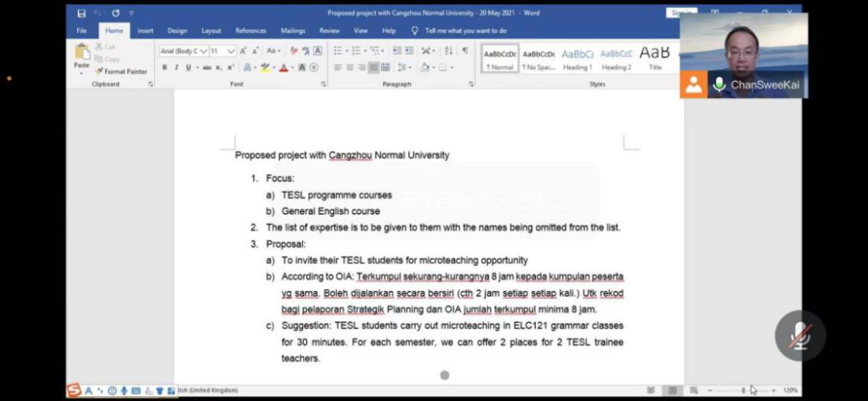
Task: Switch to the References tab
Action: 251,31
